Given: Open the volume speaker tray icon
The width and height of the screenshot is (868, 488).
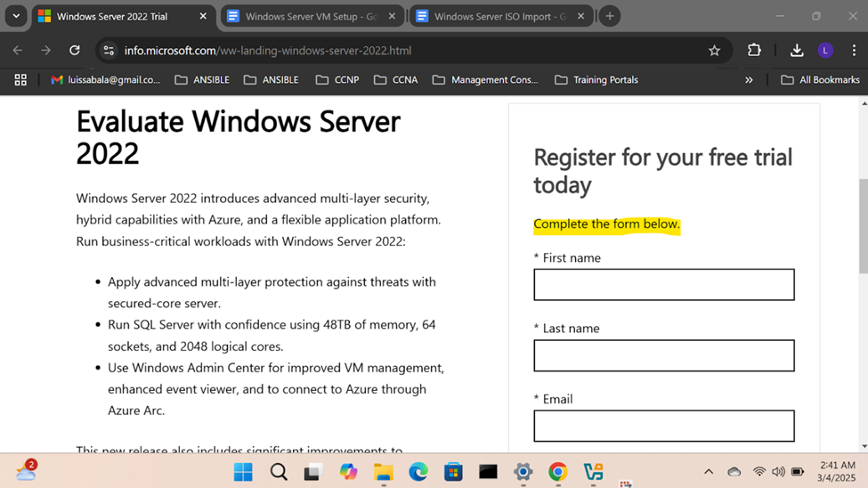Looking at the screenshot, I should (x=778, y=472).
